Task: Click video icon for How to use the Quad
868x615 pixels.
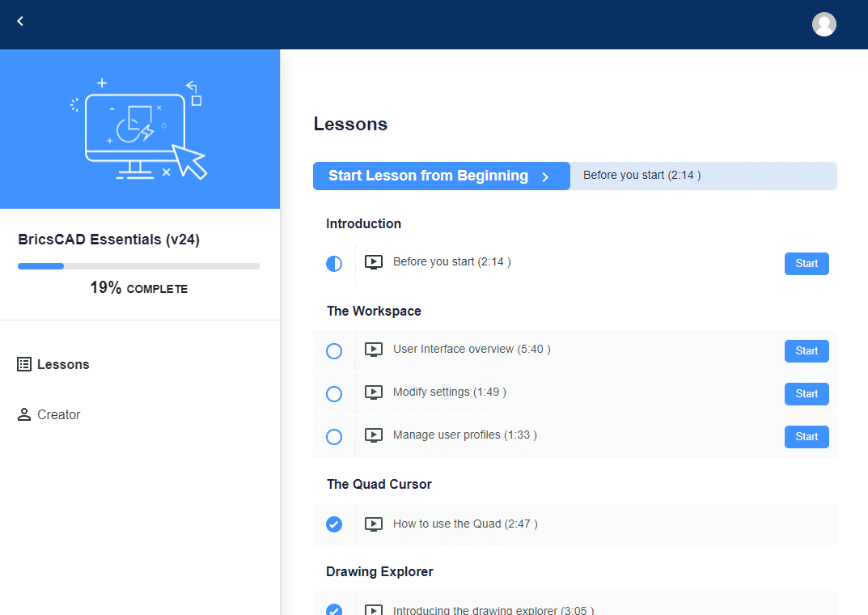Action: [374, 524]
